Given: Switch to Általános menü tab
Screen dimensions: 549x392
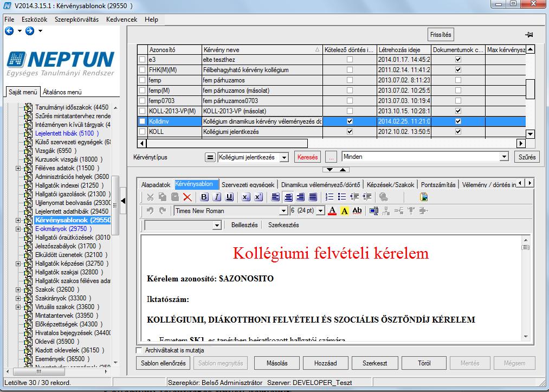Looking at the screenshot, I should [62, 92].
